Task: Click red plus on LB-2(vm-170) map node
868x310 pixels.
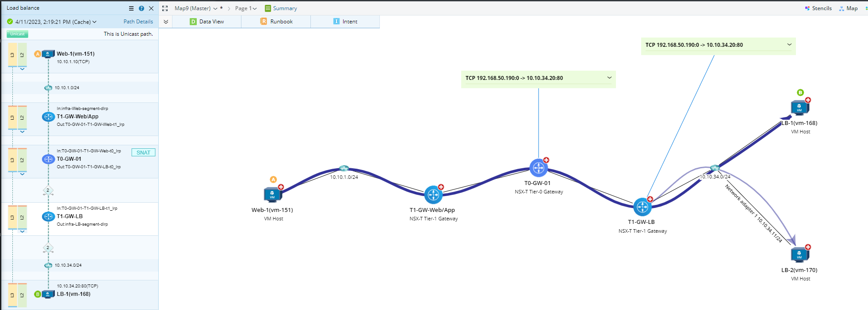Action: pyautogui.click(x=808, y=247)
